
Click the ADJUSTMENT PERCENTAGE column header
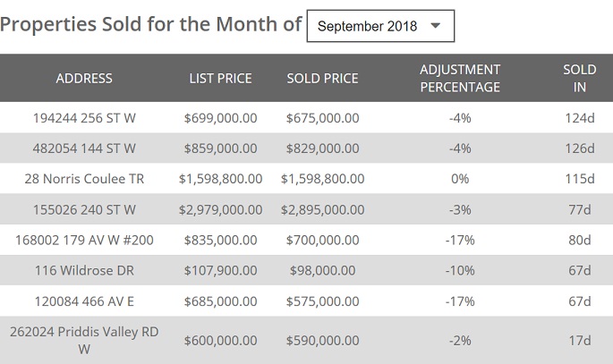point(460,78)
